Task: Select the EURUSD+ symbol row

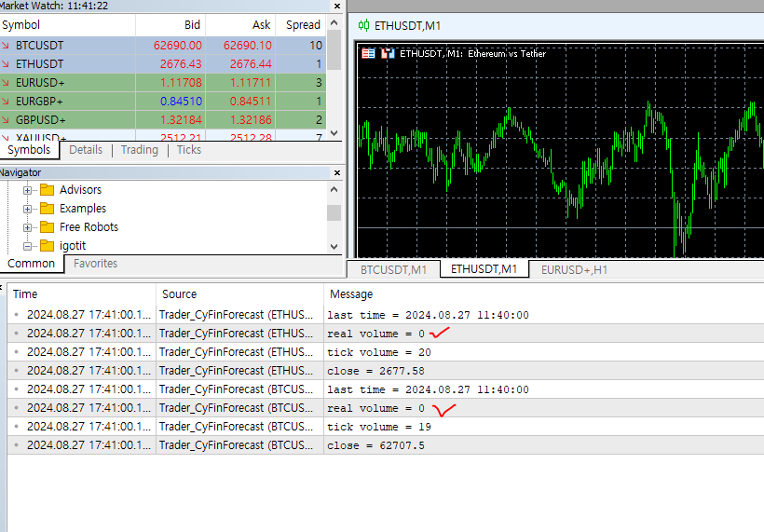Action: coord(163,82)
